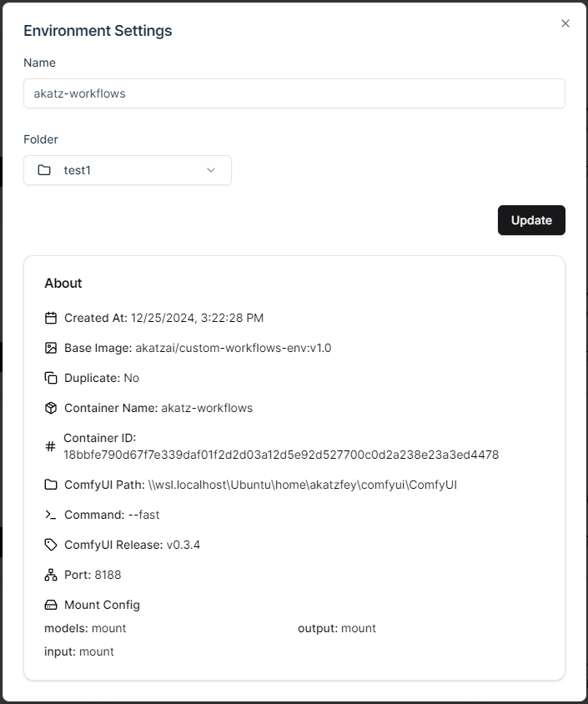Screen dimensions: 588x704
Task: Click the tag icon next to ComfyUI Release
Action: [x=51, y=545]
